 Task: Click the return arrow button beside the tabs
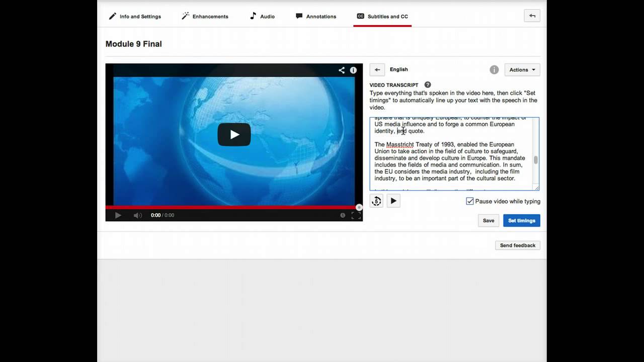click(x=532, y=16)
